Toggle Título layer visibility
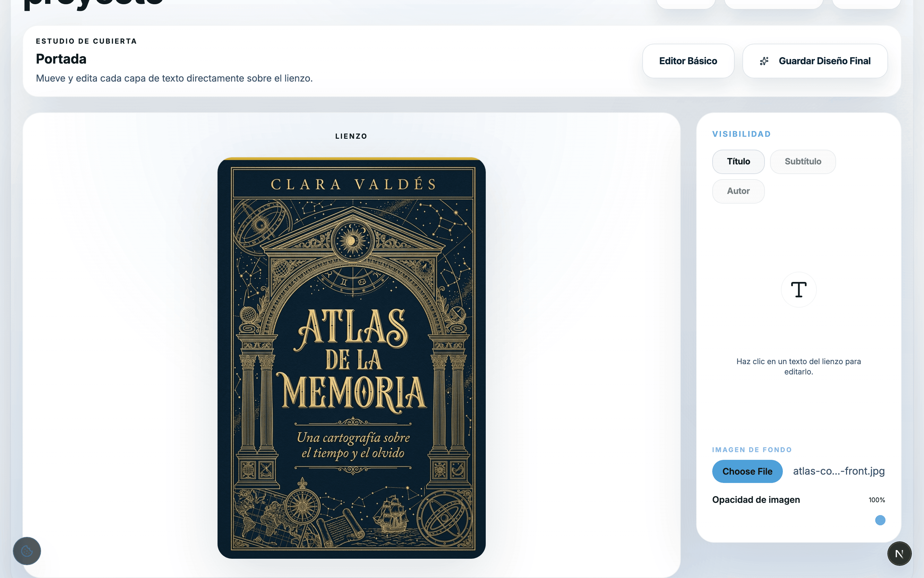 (x=738, y=161)
